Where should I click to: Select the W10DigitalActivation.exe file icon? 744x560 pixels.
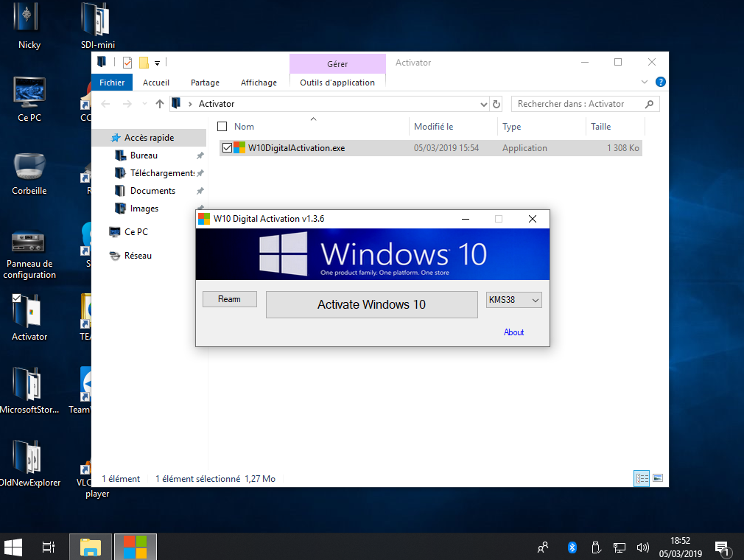239,147
